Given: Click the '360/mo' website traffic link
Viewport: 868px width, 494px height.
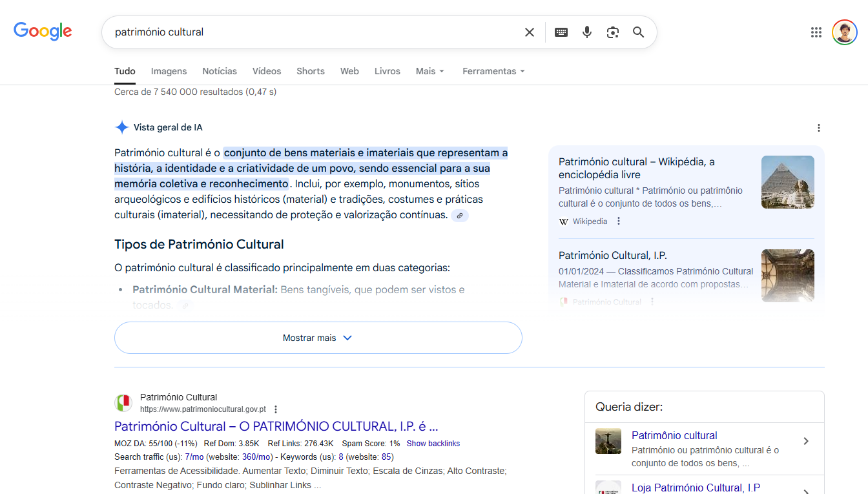Looking at the screenshot, I should point(256,457).
